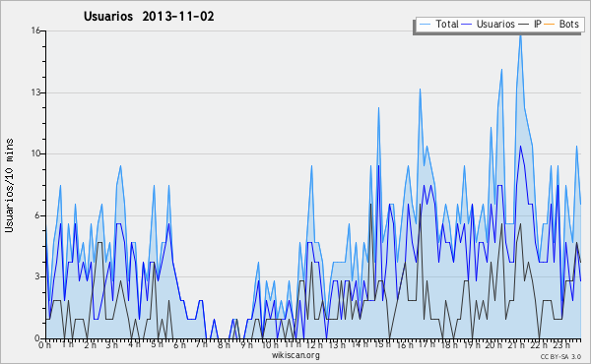This screenshot has width=591, height=364.
Task: Click the '15 h' x-axis label
Action: click(381, 344)
